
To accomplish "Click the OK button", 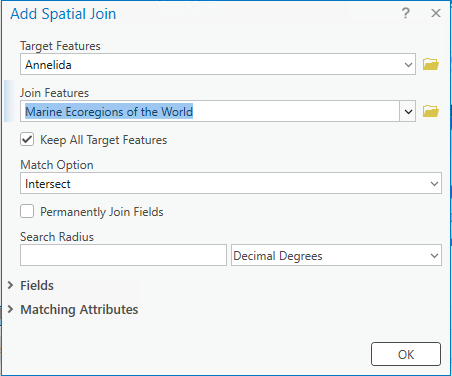I will point(406,354).
